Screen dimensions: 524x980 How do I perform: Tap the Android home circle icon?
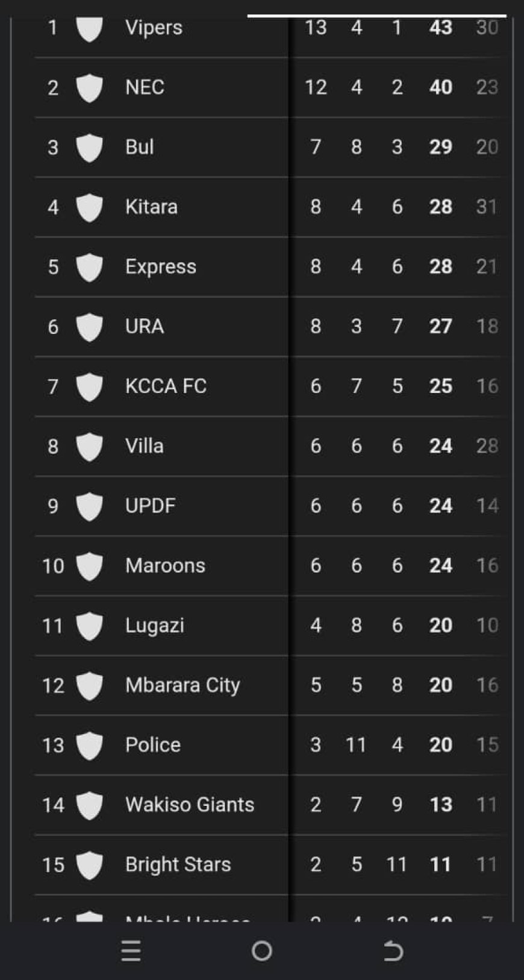pyautogui.click(x=261, y=951)
